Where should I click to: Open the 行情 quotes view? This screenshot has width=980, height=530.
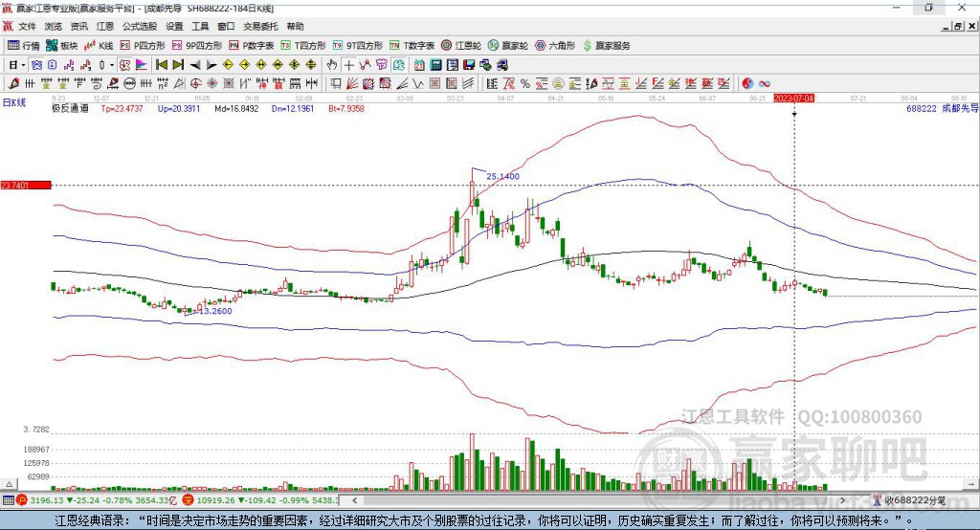pos(23,46)
